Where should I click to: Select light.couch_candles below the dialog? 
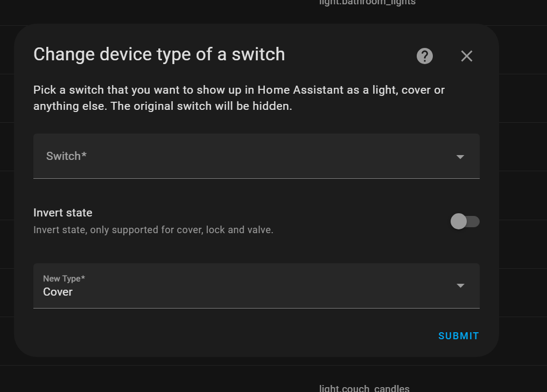[x=364, y=388]
